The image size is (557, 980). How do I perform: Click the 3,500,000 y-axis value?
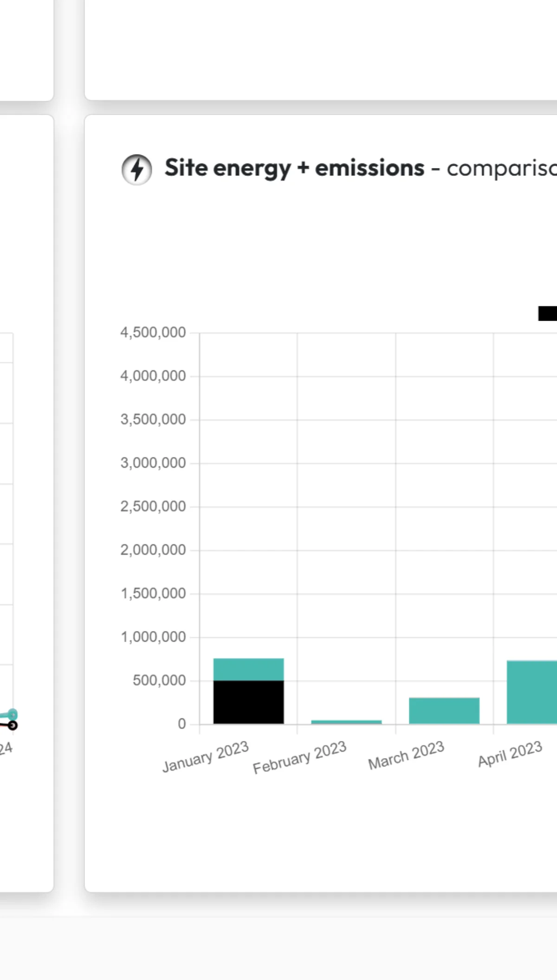click(x=153, y=419)
